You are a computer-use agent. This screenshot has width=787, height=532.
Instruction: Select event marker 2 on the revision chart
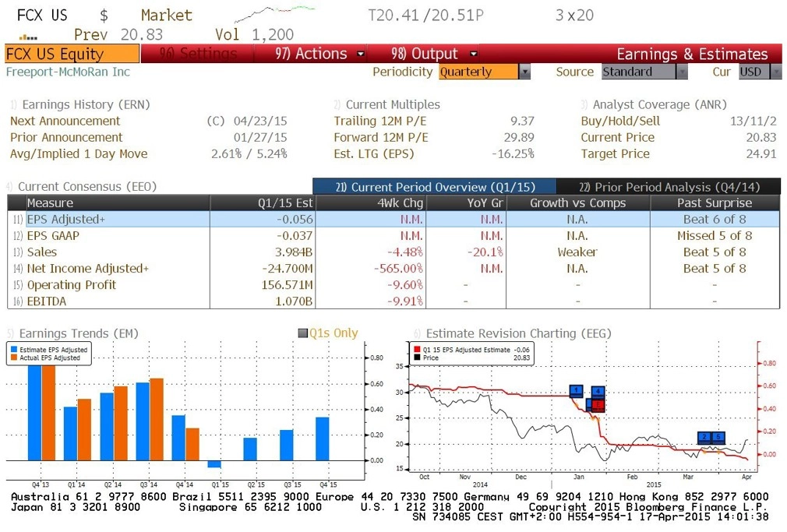[x=704, y=437]
